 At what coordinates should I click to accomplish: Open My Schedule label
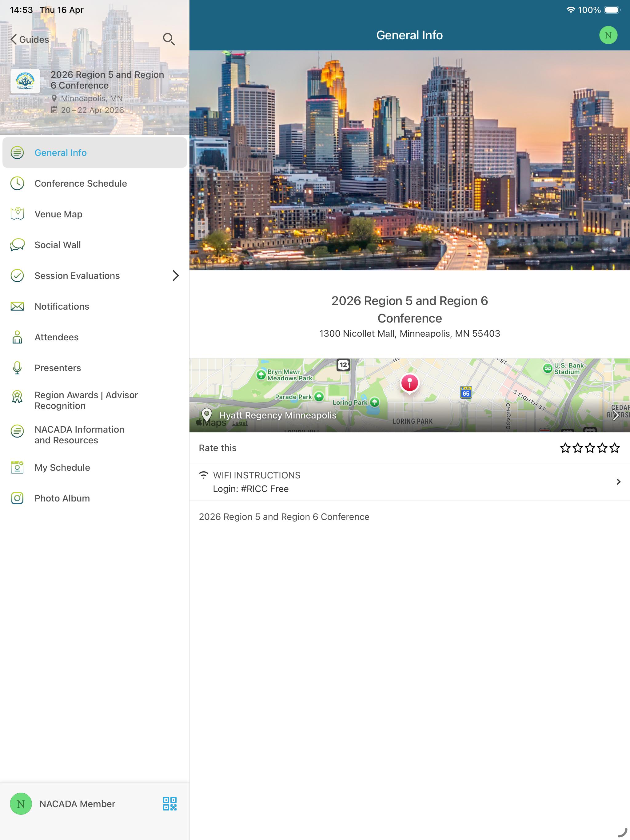[x=62, y=467]
